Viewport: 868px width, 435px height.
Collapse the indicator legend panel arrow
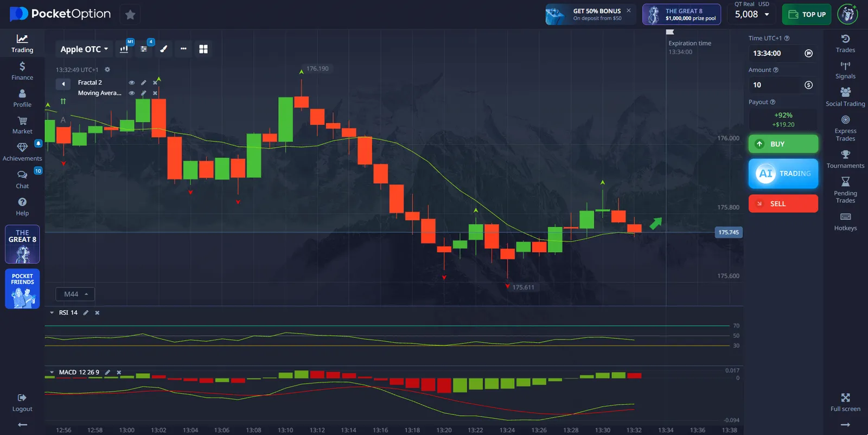click(x=63, y=84)
